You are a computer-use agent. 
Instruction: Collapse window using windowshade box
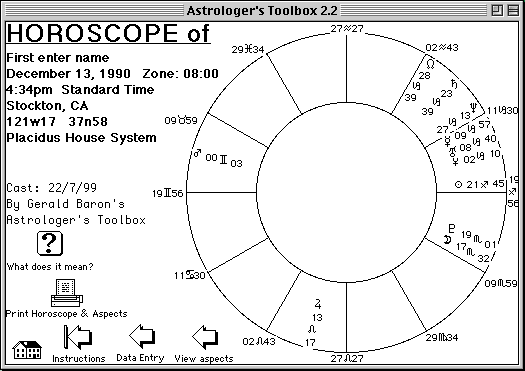point(513,10)
